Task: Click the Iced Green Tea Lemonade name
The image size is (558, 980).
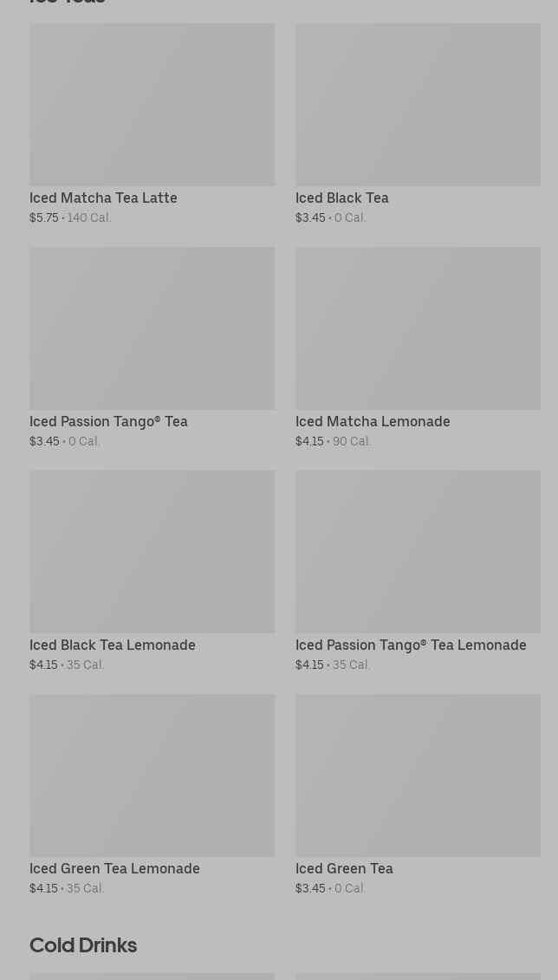Action: 114,868
